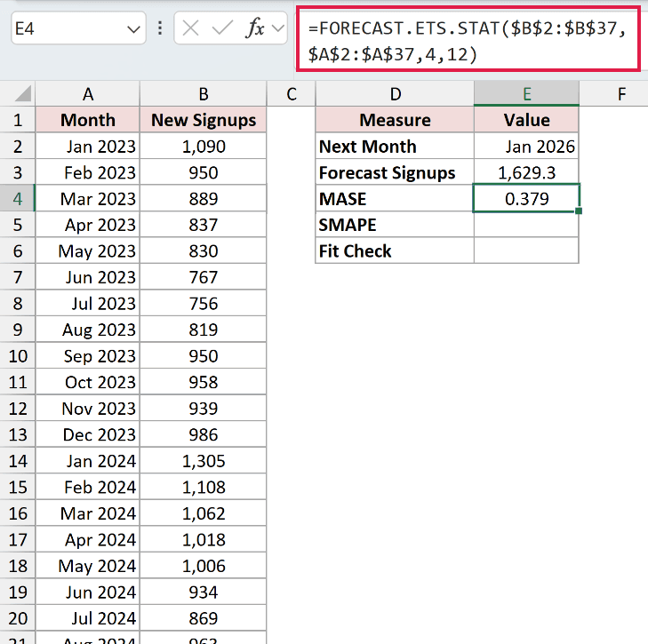Click the cell containing 1,062

pyautogui.click(x=204, y=513)
